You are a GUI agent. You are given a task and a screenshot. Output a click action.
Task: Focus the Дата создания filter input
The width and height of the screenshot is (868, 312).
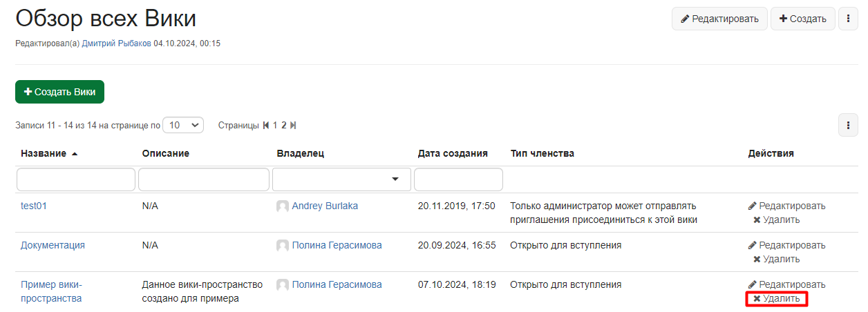(458, 179)
